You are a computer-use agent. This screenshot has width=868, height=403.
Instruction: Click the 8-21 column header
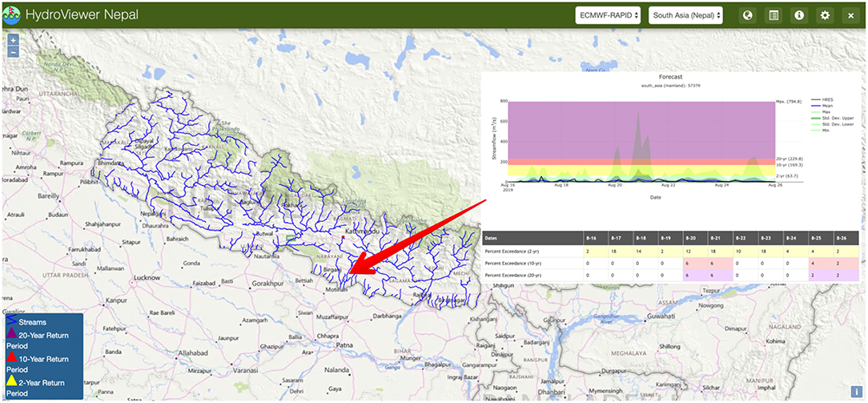coord(721,237)
